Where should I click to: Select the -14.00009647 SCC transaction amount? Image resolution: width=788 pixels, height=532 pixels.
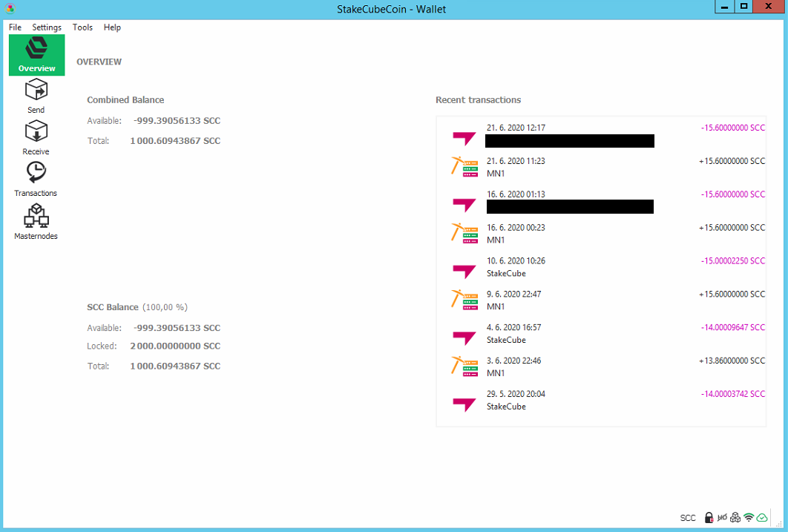point(732,327)
